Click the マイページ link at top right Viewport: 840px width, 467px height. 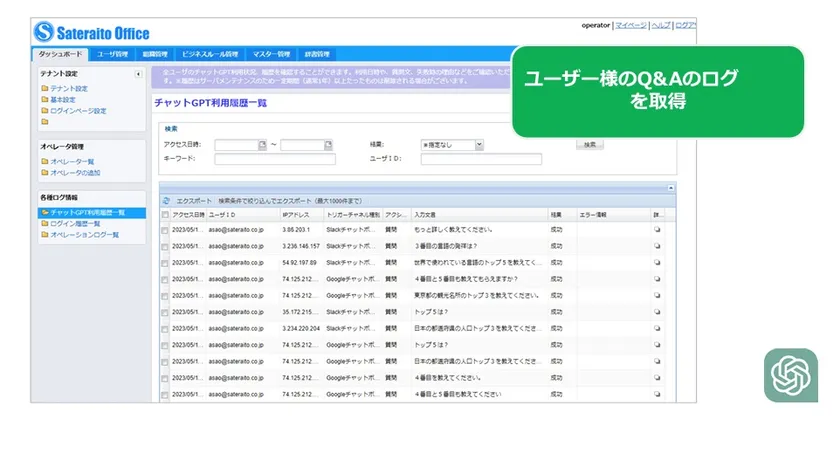tap(630, 25)
